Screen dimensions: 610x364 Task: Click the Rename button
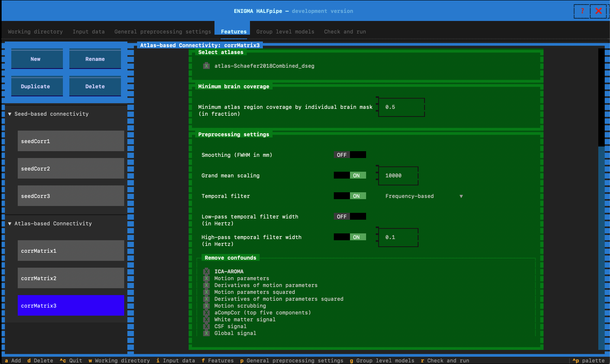click(95, 59)
